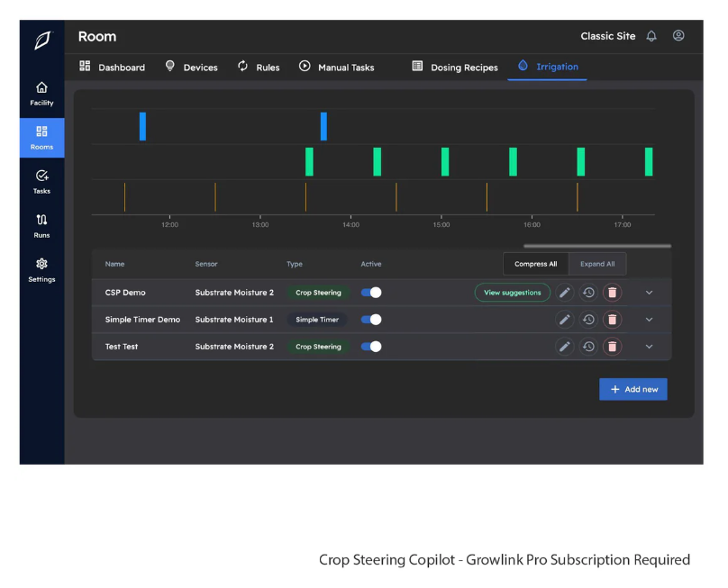Switch to the Dosing Recipes tab
This screenshot has height=588, width=728.
tap(455, 68)
